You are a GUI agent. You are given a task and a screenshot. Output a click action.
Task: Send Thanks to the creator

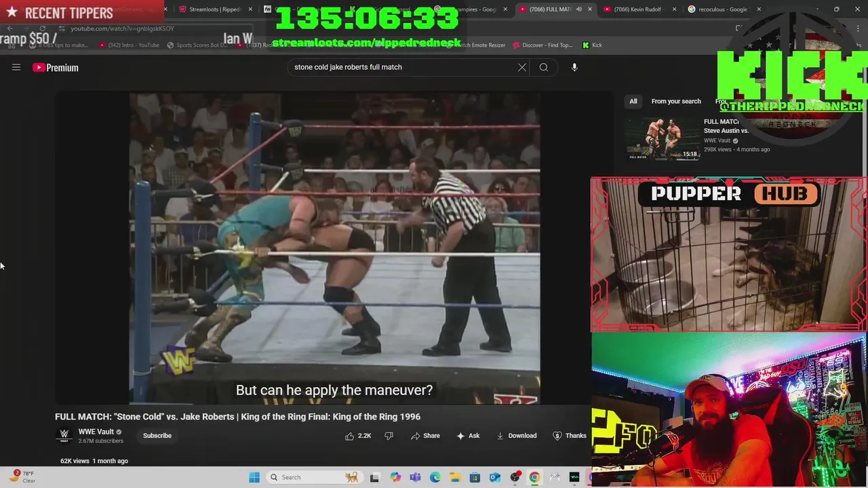point(570,436)
